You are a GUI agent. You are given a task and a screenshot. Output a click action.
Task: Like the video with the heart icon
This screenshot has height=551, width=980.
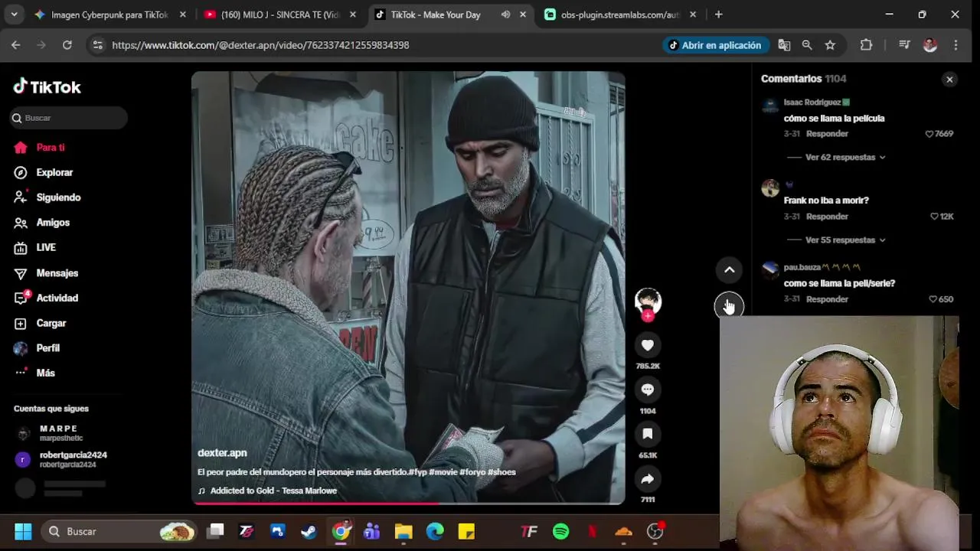648,346
